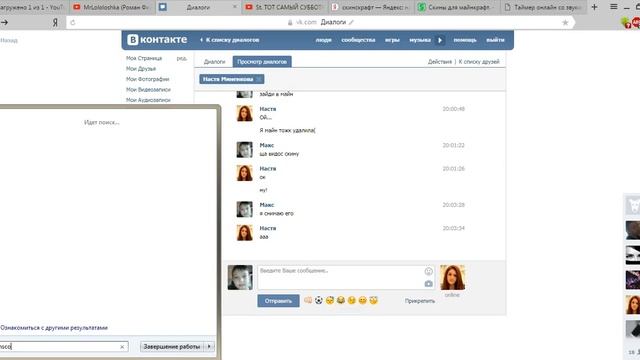Select the Просмотр диалогов tab
The image size is (640, 360).
(262, 62)
